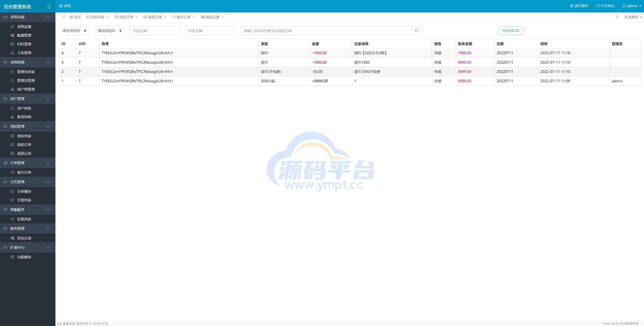644x326 pixels.
Task: Click the 系统 header menu item
Action: [65, 6]
